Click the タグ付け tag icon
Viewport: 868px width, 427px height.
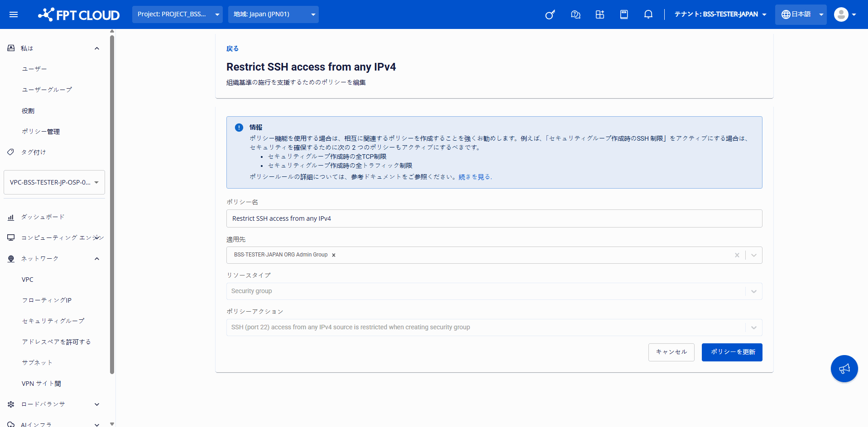[11, 152]
